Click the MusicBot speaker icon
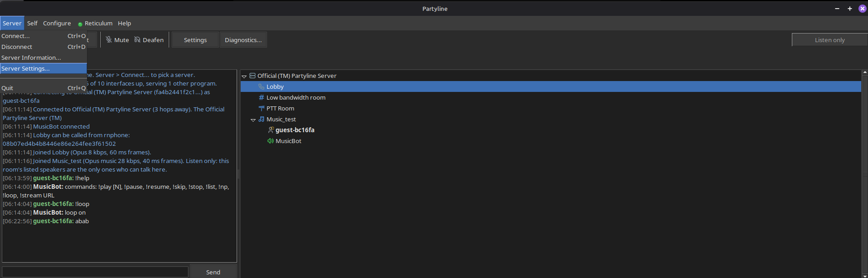 click(x=271, y=141)
